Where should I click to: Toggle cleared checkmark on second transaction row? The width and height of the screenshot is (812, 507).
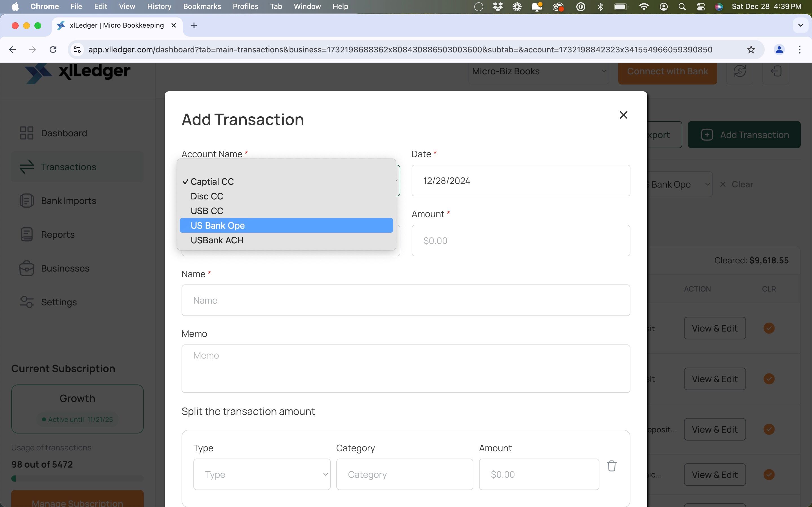pos(769,379)
